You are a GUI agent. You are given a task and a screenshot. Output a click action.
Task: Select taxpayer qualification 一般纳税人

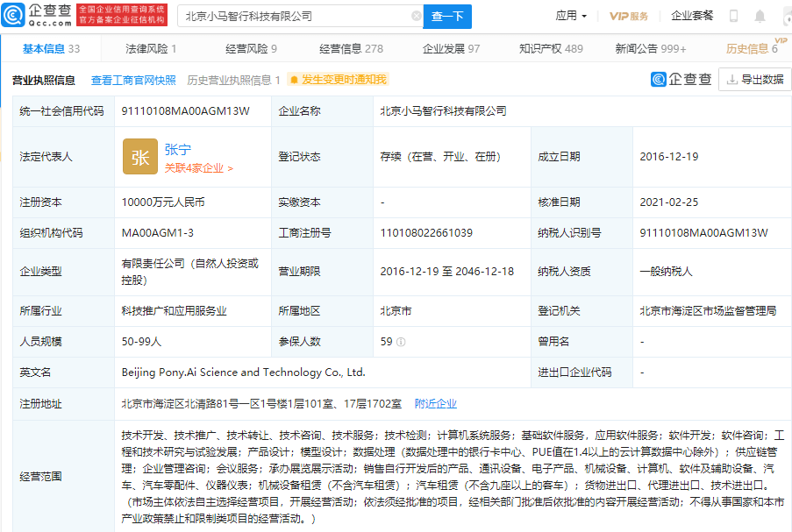[666, 272]
